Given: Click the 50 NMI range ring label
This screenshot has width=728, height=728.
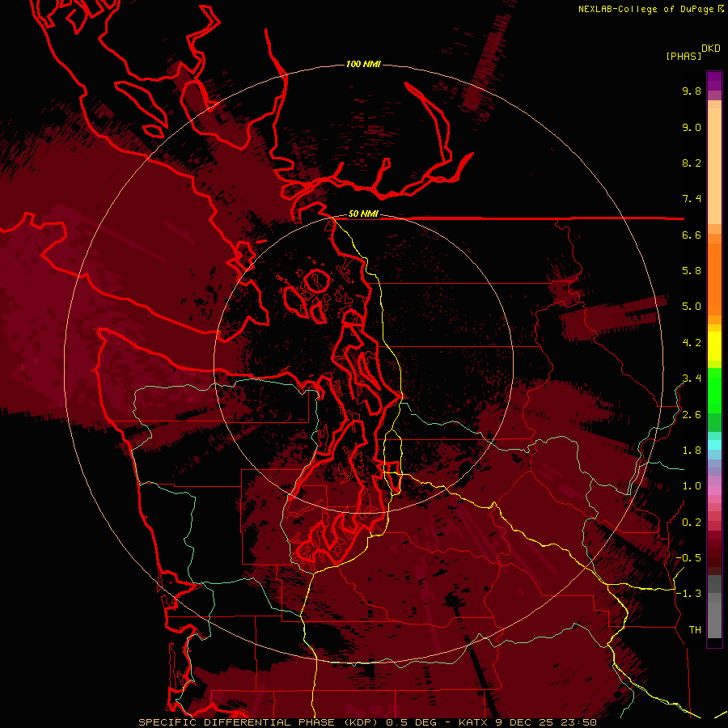Looking at the screenshot, I should (x=363, y=214).
